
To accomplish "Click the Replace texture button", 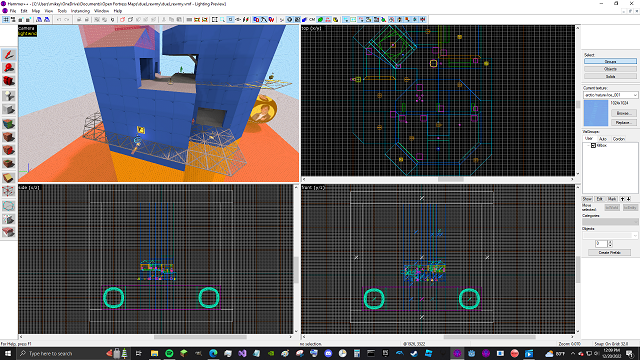I will coord(623,122).
